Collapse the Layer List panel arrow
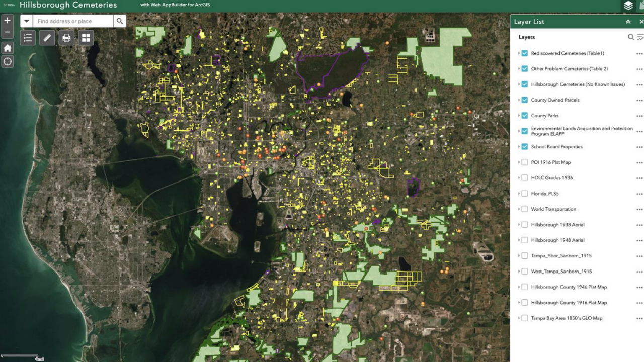644x362 pixels. click(628, 22)
